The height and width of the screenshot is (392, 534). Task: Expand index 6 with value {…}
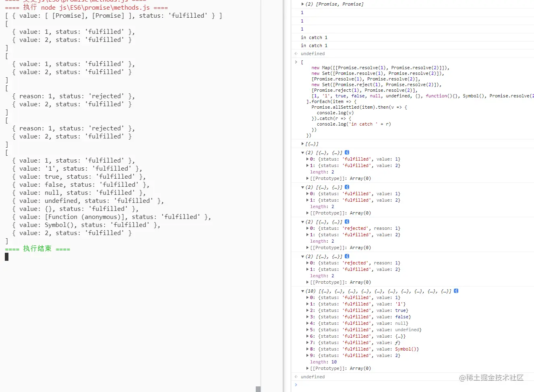tap(308, 336)
